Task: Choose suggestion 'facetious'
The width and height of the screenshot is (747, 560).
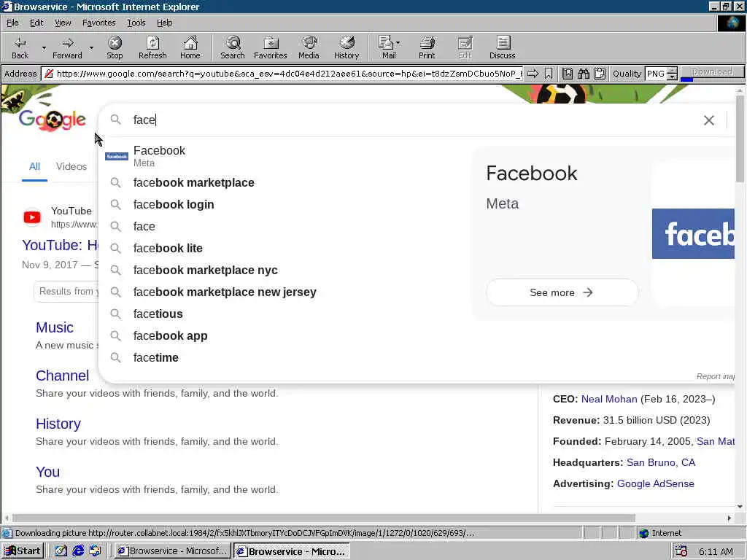Action: coord(286,314)
